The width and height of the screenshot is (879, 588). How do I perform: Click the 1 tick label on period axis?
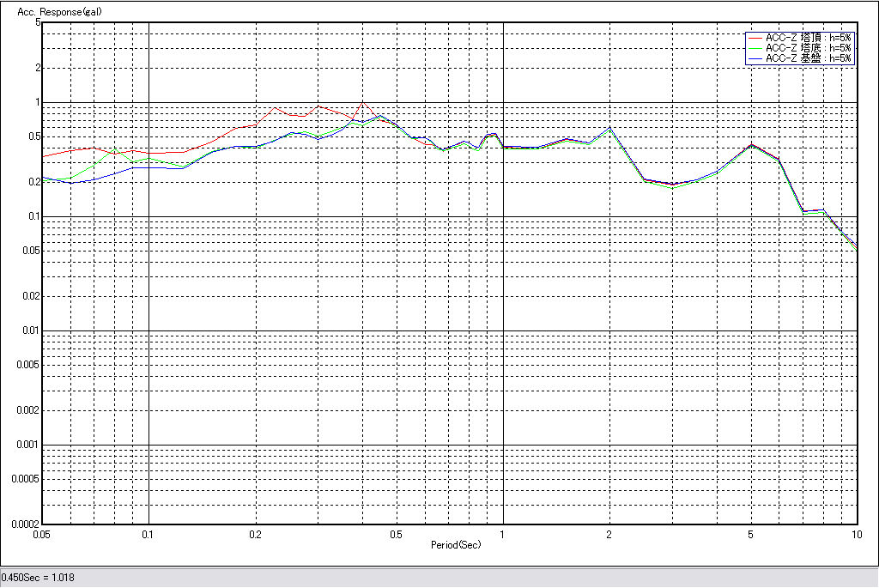click(x=502, y=534)
